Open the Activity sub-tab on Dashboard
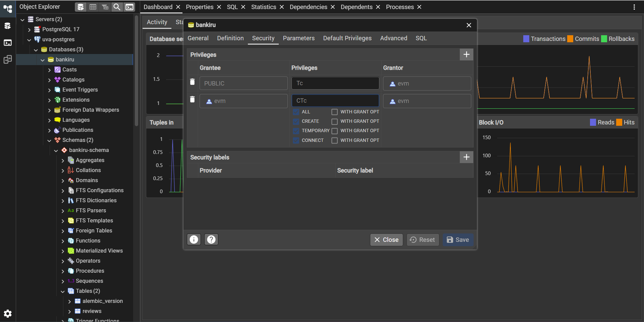644x322 pixels. 157,22
